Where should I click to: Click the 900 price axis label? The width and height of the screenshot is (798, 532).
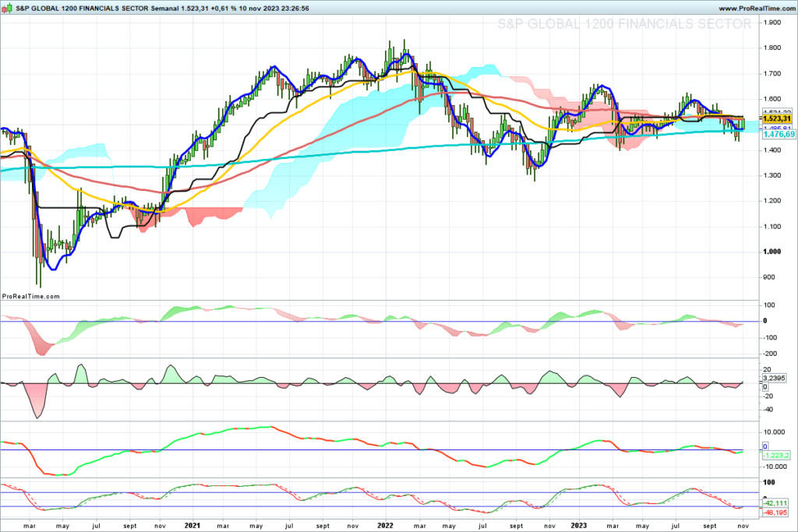(x=769, y=277)
